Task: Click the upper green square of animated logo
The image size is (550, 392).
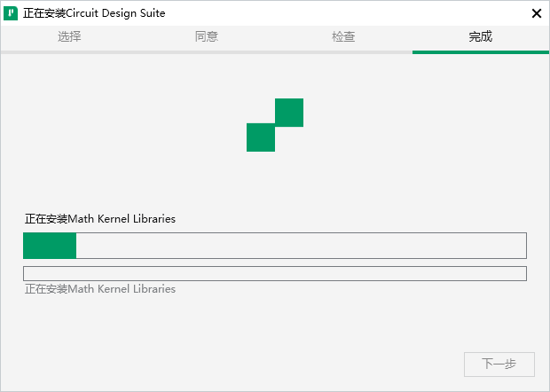Action: click(289, 113)
